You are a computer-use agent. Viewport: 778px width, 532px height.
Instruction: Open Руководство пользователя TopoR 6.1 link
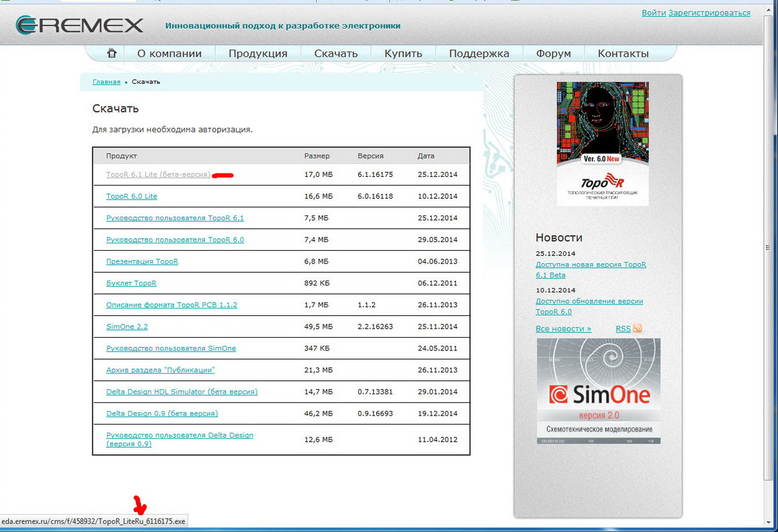(x=175, y=218)
